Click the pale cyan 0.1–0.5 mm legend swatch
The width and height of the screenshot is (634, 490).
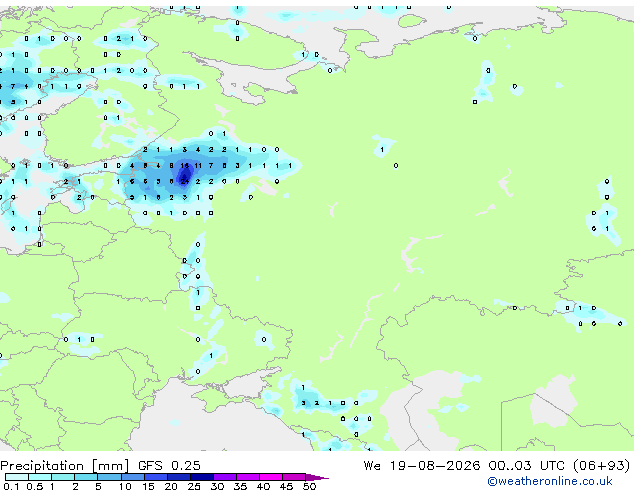tap(17, 477)
